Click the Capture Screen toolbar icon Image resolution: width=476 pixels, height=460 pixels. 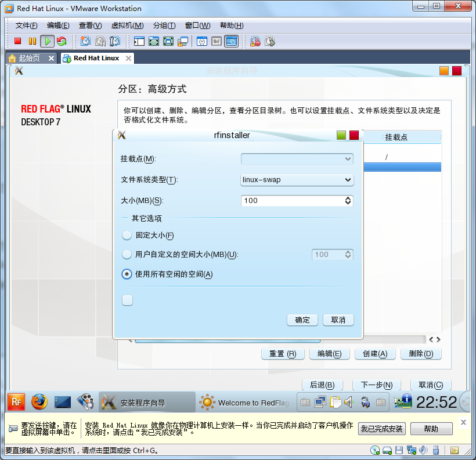tap(255, 41)
